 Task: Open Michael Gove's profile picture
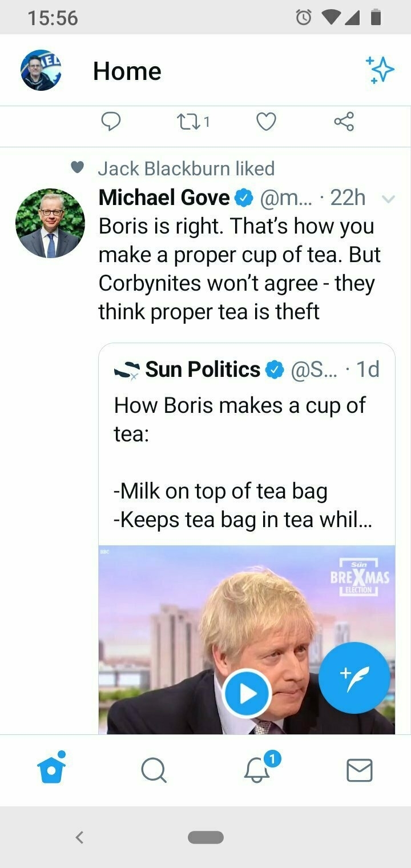coord(50,223)
